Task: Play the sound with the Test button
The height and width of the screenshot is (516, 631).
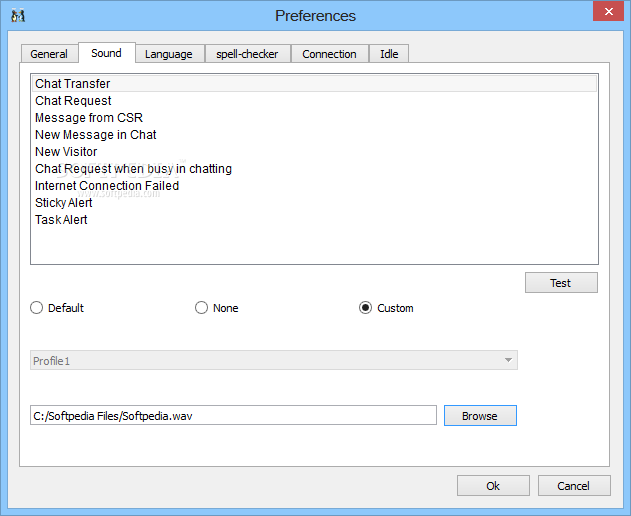Action: tap(561, 283)
